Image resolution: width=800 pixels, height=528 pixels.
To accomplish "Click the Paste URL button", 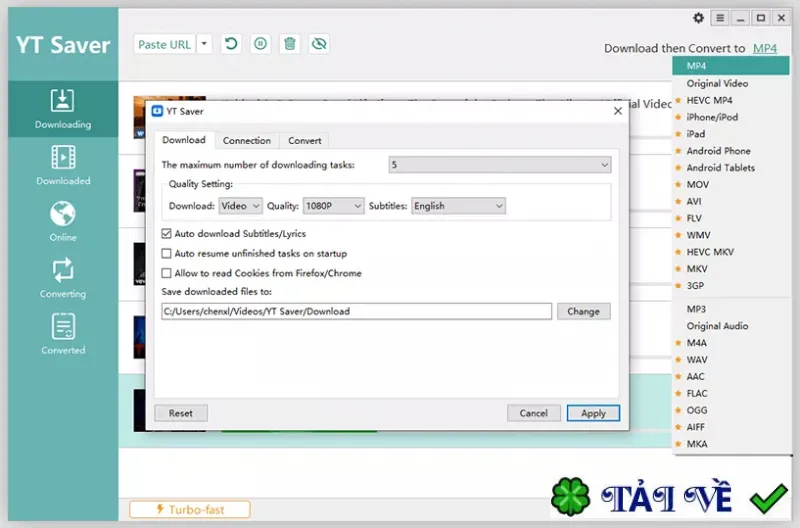I will (164, 44).
